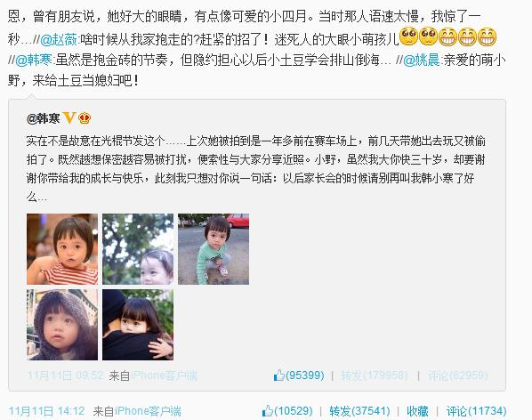Click 收藏 to bookmark this post
The width and height of the screenshot is (532, 420).
417,411
